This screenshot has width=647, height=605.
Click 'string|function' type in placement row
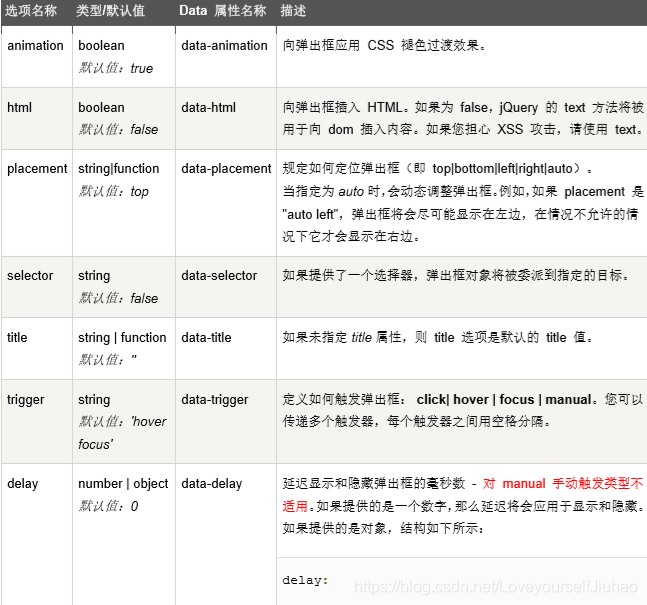(x=118, y=169)
